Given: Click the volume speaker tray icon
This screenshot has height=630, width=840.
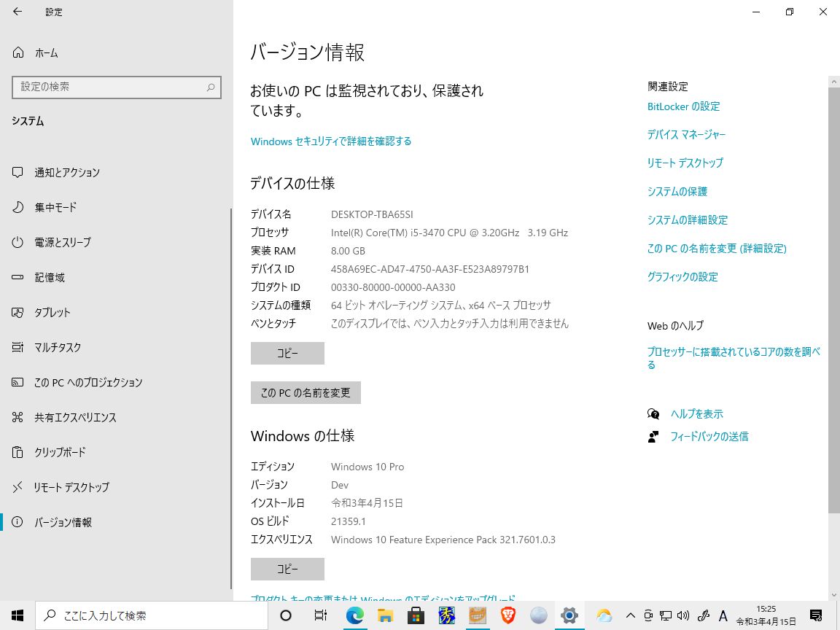Looking at the screenshot, I should pos(683,615).
